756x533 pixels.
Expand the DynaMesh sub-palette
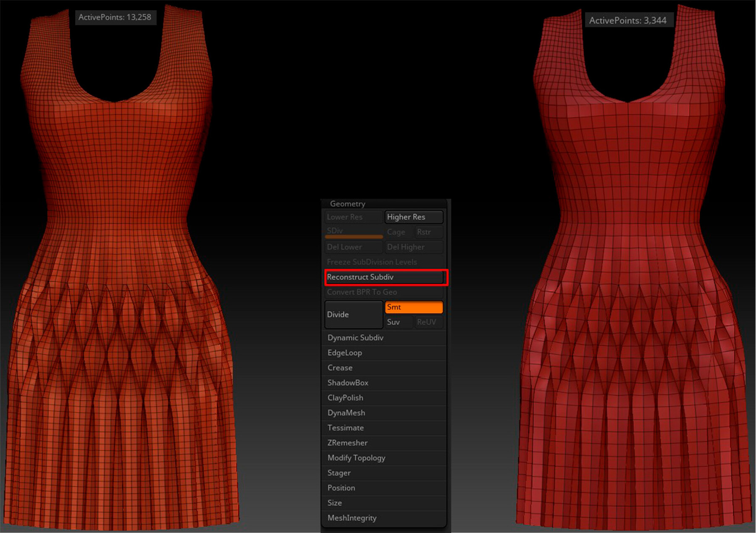(346, 413)
